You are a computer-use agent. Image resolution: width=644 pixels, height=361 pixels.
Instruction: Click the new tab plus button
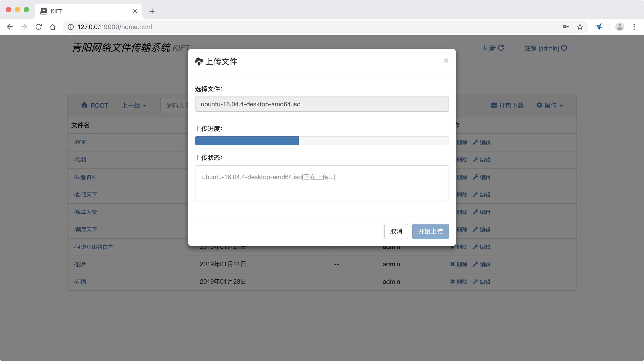tap(152, 11)
